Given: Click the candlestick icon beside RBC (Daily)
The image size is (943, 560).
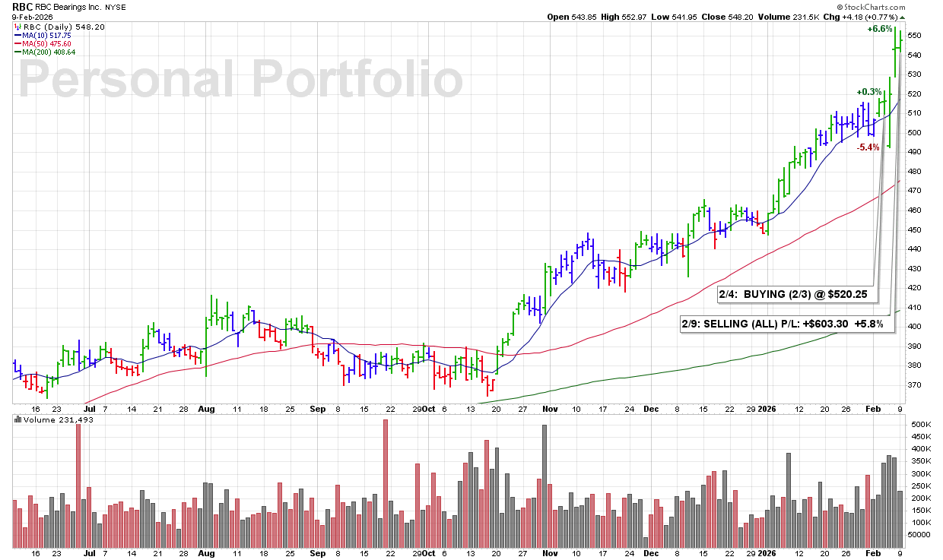Looking at the screenshot, I should point(17,26).
